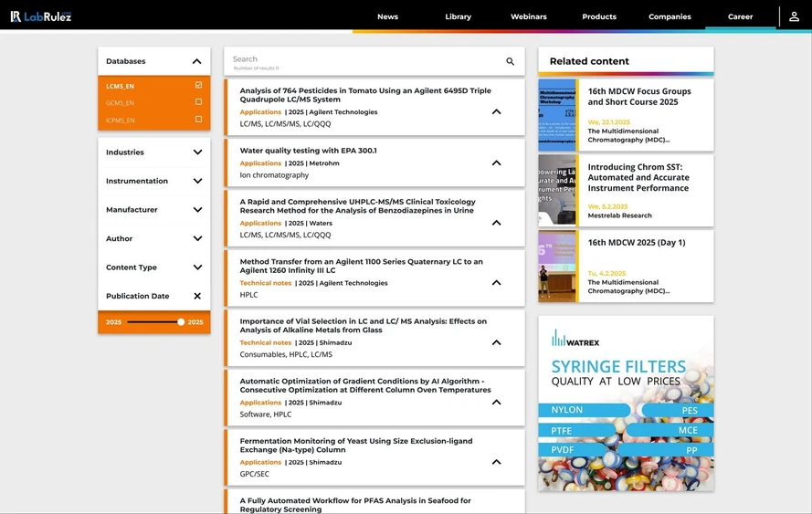Click the Related content heading

click(589, 61)
